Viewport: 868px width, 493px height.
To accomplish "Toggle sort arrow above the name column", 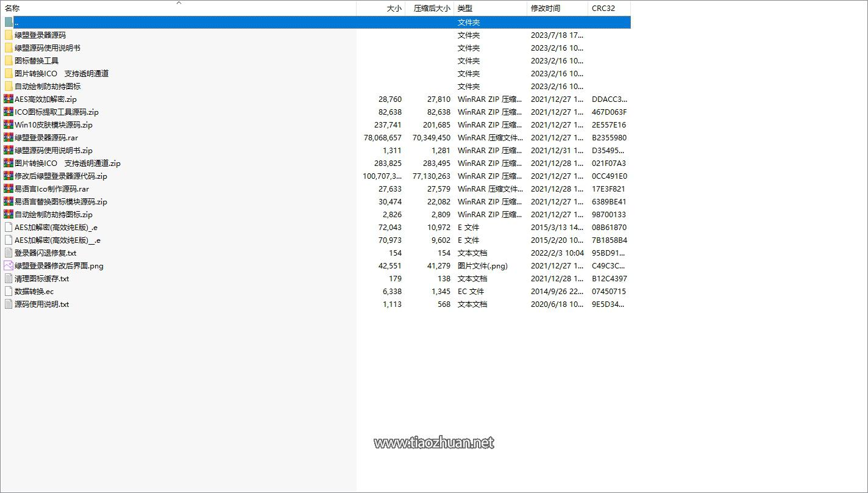I will (179, 3).
